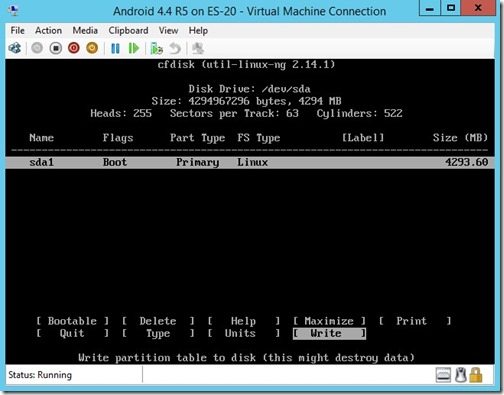Click the padlock status bar icon
The width and height of the screenshot is (504, 395).
click(476, 375)
